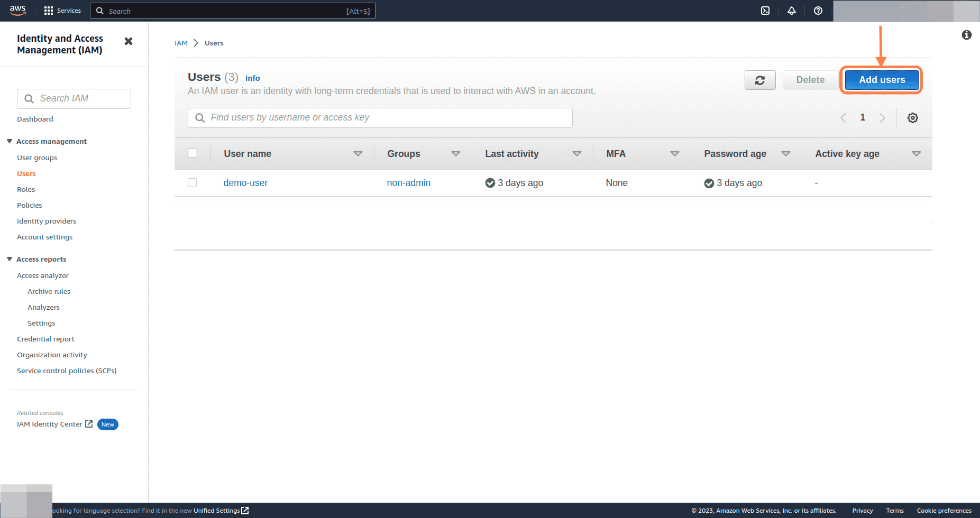Open Cookie preferences in the footer
The image size is (980, 518).
click(944, 511)
